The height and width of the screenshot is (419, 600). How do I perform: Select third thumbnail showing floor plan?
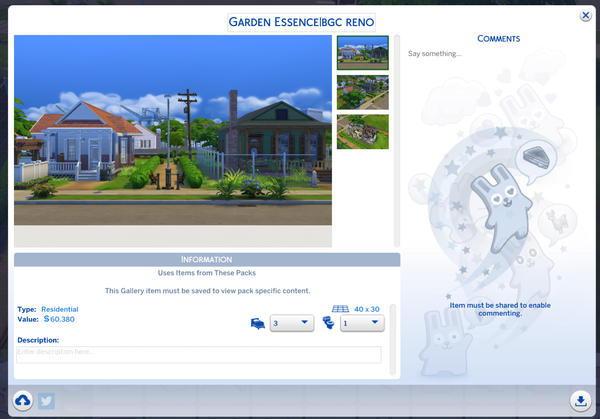point(363,132)
